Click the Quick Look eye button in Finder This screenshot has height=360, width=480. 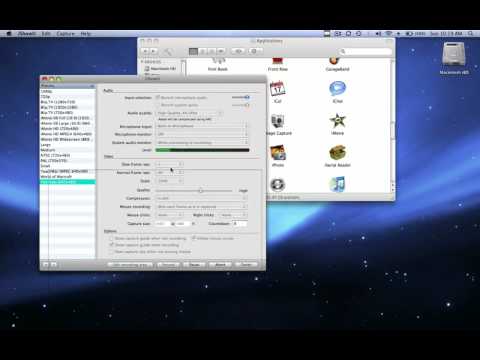(238, 51)
